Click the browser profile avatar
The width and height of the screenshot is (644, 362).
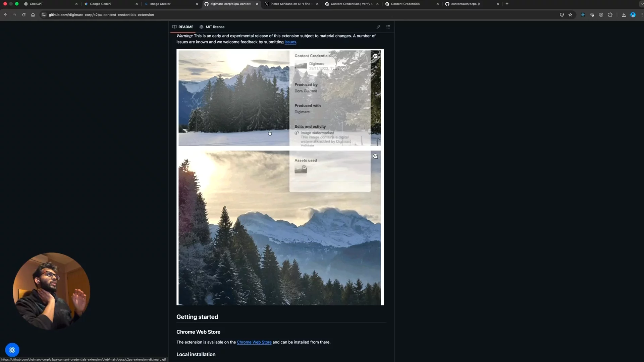[x=633, y=15]
